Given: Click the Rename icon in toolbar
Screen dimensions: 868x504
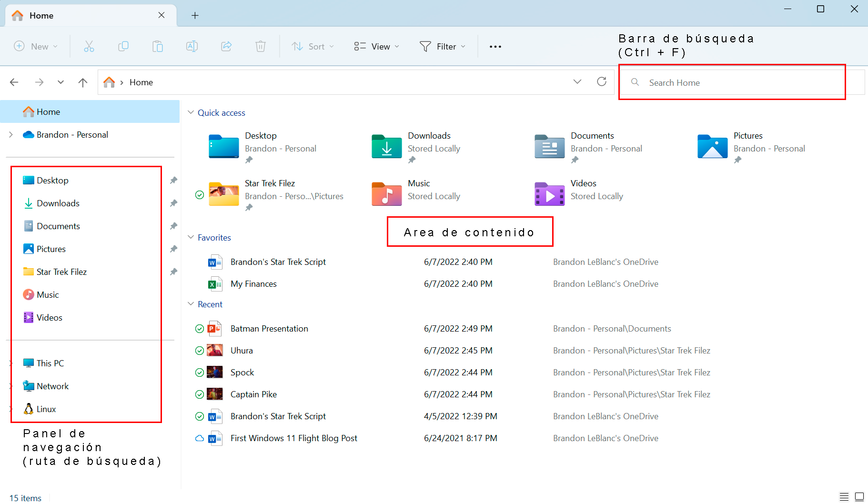Looking at the screenshot, I should 192,46.
